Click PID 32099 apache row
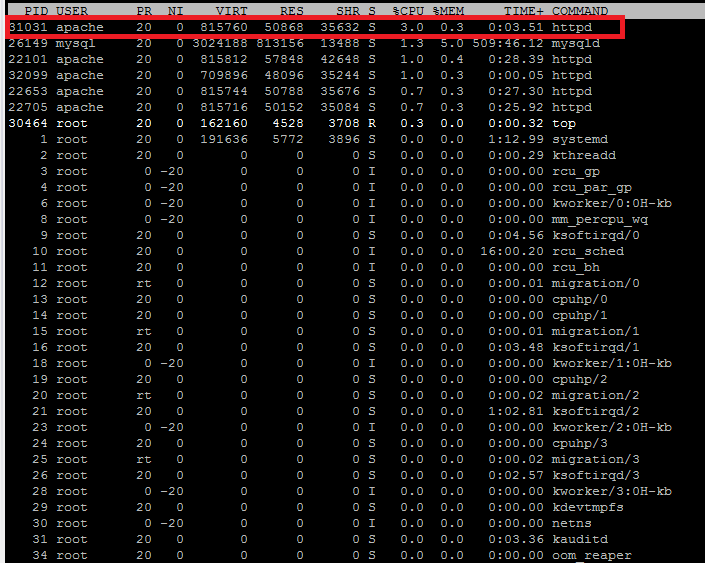705x563 pixels. point(28,75)
